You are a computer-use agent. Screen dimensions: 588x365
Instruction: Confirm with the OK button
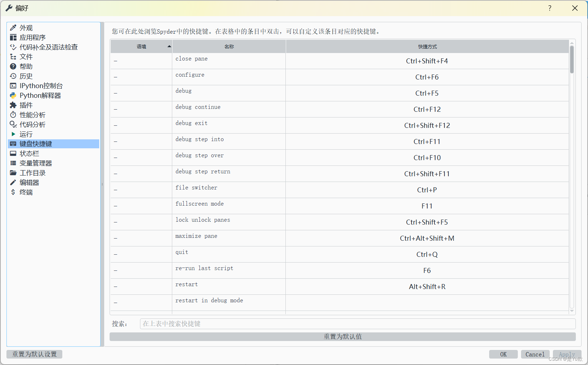(x=503, y=354)
